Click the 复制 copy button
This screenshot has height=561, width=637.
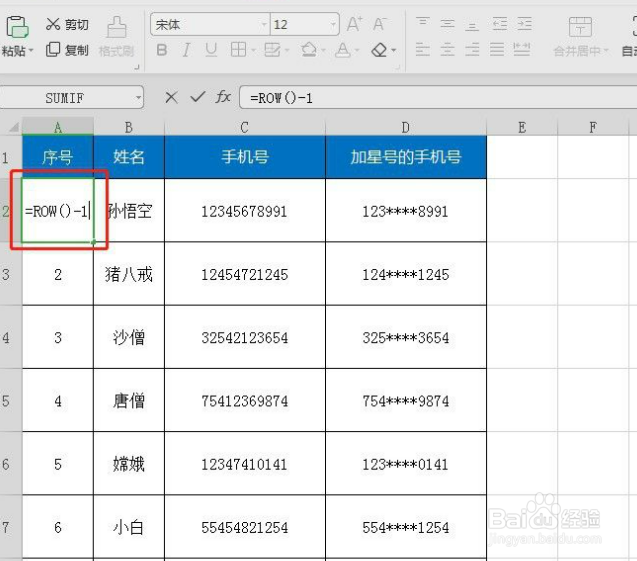pyautogui.click(x=67, y=50)
